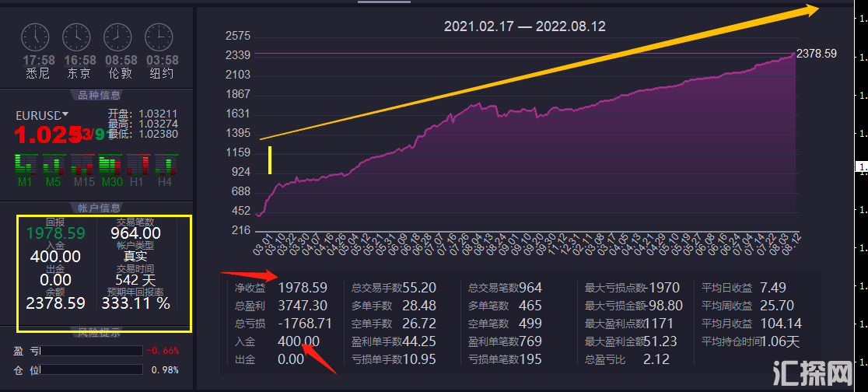Toggle the H4 timeframe indicator
This screenshot has height=392, width=868.
[x=164, y=164]
